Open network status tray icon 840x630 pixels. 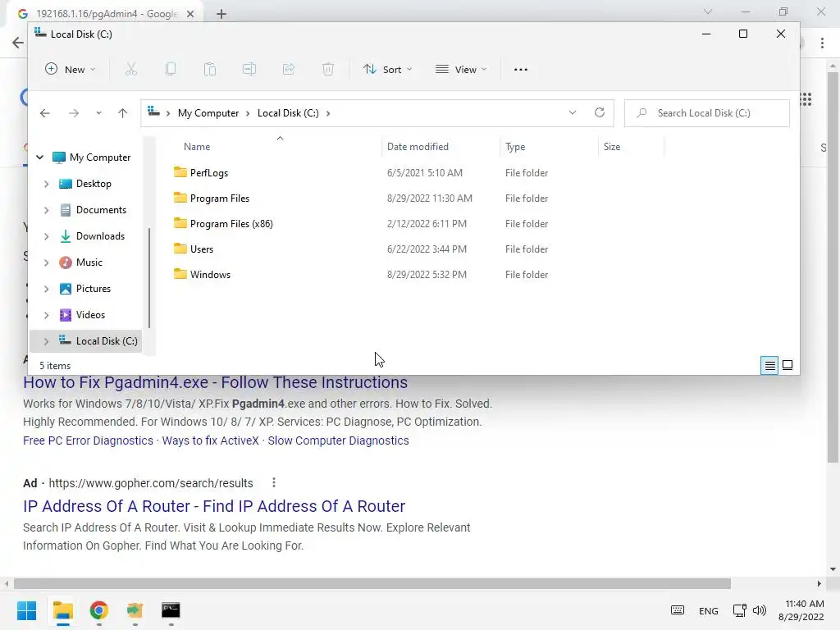[x=740, y=610]
